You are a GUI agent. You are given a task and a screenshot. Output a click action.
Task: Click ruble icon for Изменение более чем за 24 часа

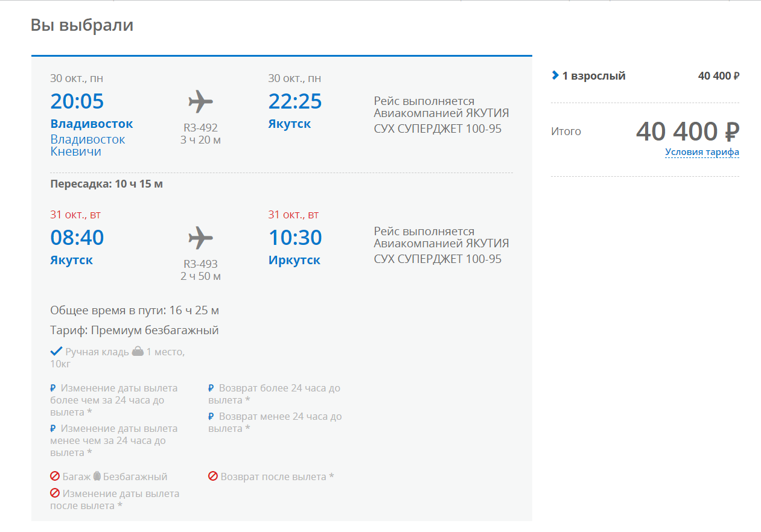coord(53,388)
